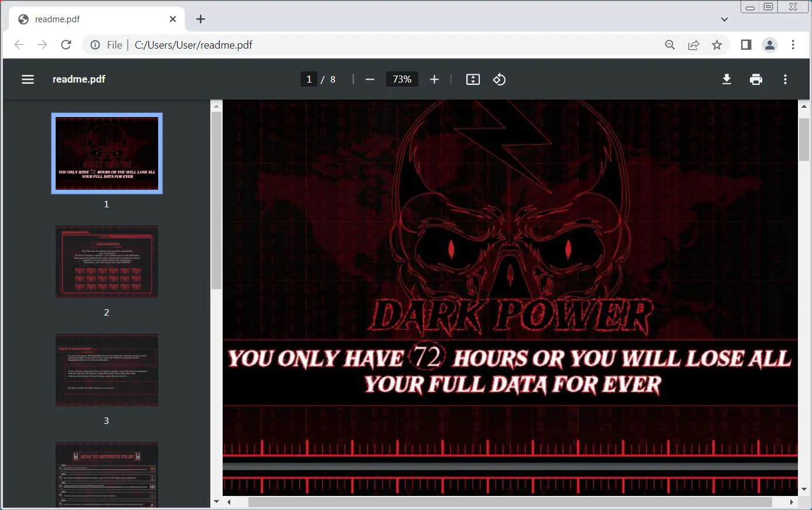The image size is (812, 510).
Task: Rotate the document counterclockwise
Action: pos(499,80)
